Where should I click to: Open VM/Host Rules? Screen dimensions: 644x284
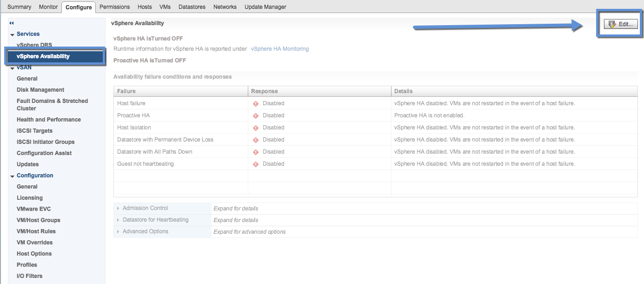tap(36, 231)
